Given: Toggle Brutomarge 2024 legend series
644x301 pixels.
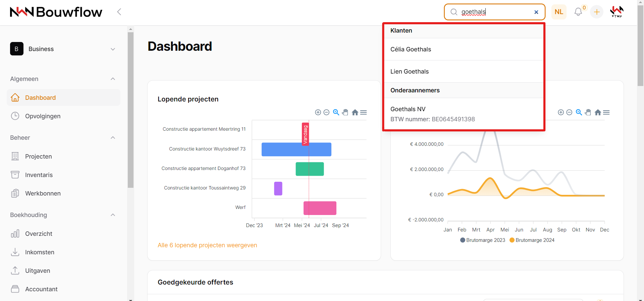Looking at the screenshot, I should tap(532, 240).
